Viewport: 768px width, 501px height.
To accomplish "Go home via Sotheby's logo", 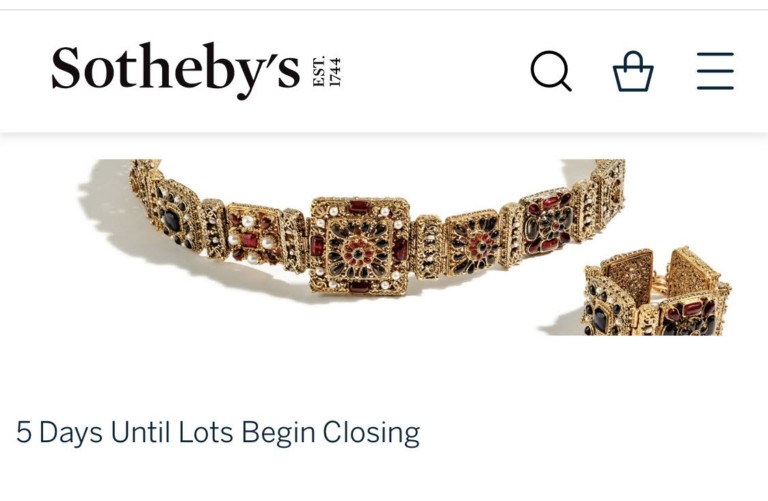I will (x=196, y=70).
